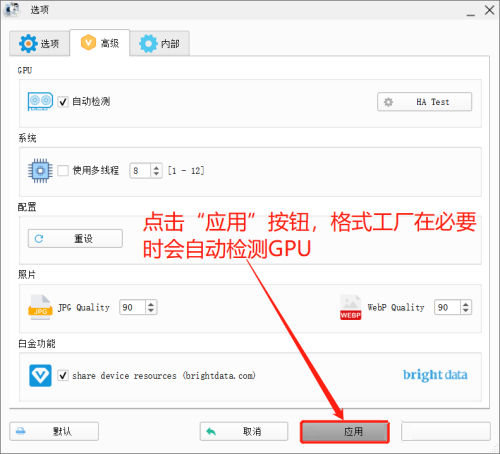The width and height of the screenshot is (500, 454).
Task: Click the blank button beside 应用
Action: tap(446, 431)
